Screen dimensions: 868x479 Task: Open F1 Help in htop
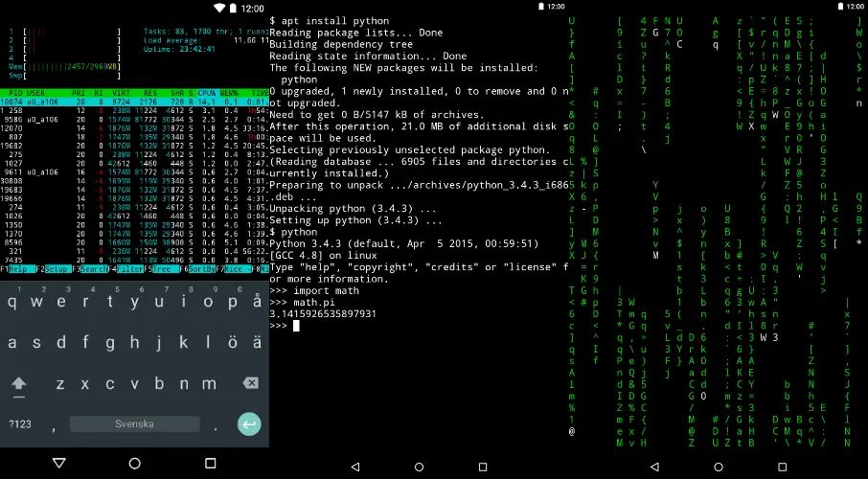(x=17, y=269)
